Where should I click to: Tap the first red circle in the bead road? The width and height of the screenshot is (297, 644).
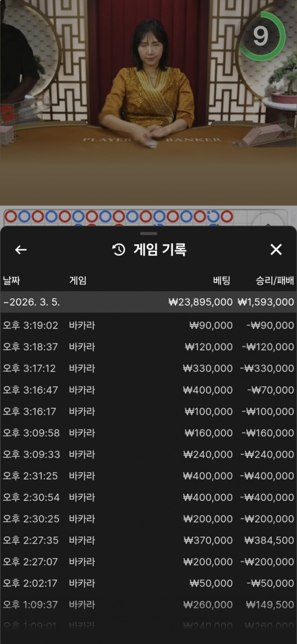tap(11, 216)
